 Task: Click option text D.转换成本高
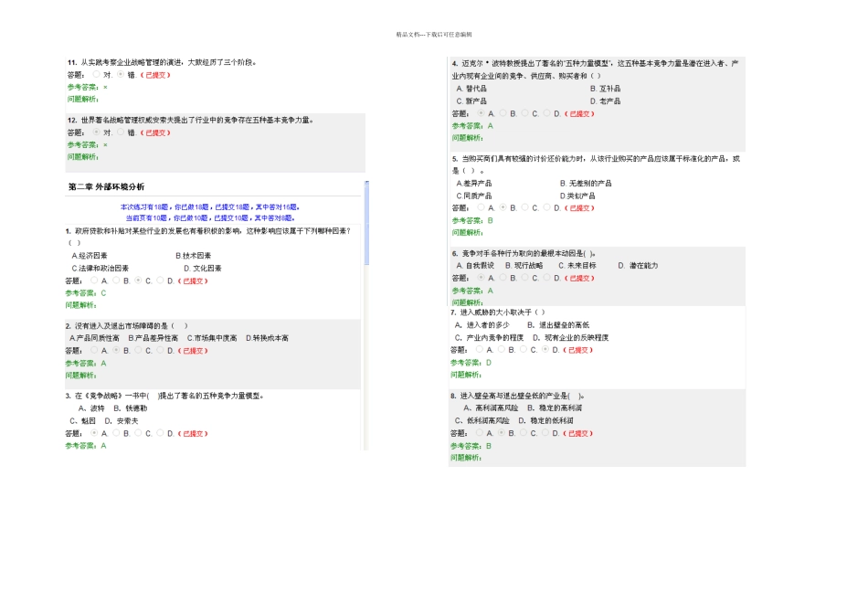[x=267, y=338]
